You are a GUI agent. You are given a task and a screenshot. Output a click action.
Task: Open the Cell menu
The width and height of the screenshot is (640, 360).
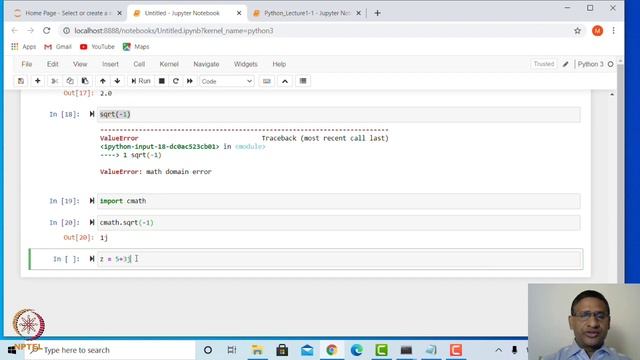click(139, 64)
